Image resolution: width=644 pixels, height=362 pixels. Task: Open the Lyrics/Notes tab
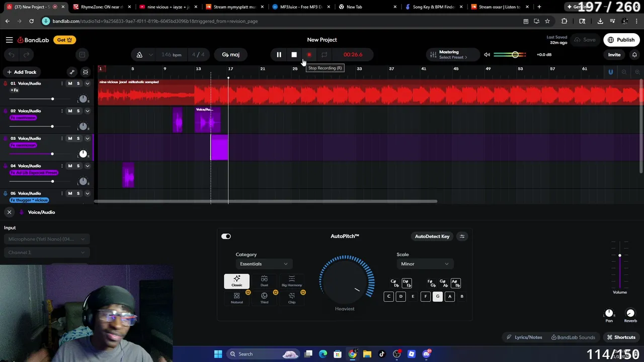point(524,337)
